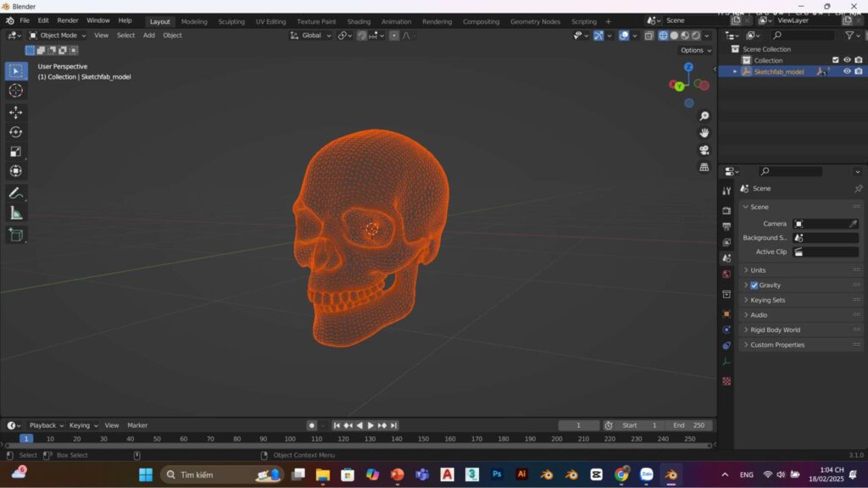Choose the Rotate tool
The height and width of the screenshot is (488, 868).
point(15,131)
